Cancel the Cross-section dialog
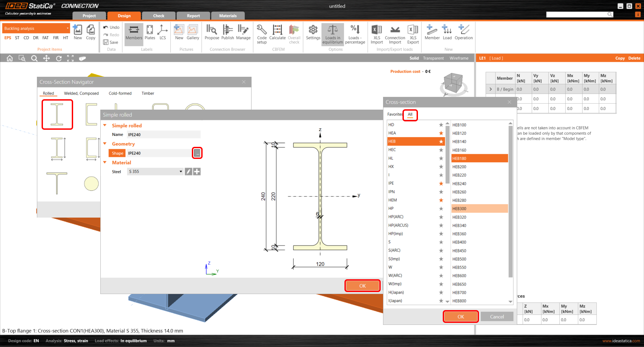The width and height of the screenshot is (644, 347). 497,317
